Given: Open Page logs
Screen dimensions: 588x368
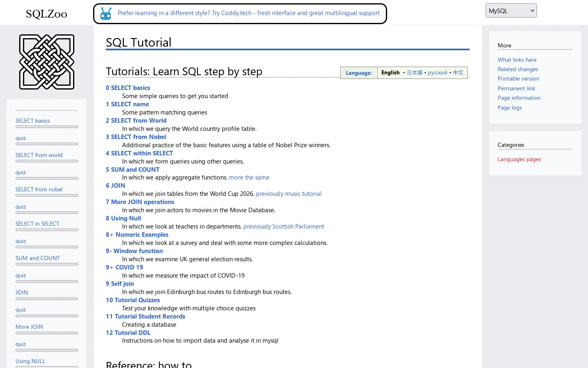Looking at the screenshot, I should (510, 108).
